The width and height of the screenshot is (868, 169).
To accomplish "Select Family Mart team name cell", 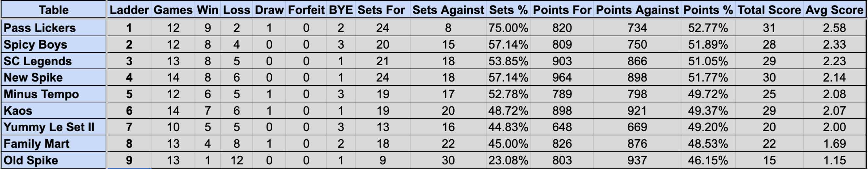I will pyautogui.click(x=54, y=144).
